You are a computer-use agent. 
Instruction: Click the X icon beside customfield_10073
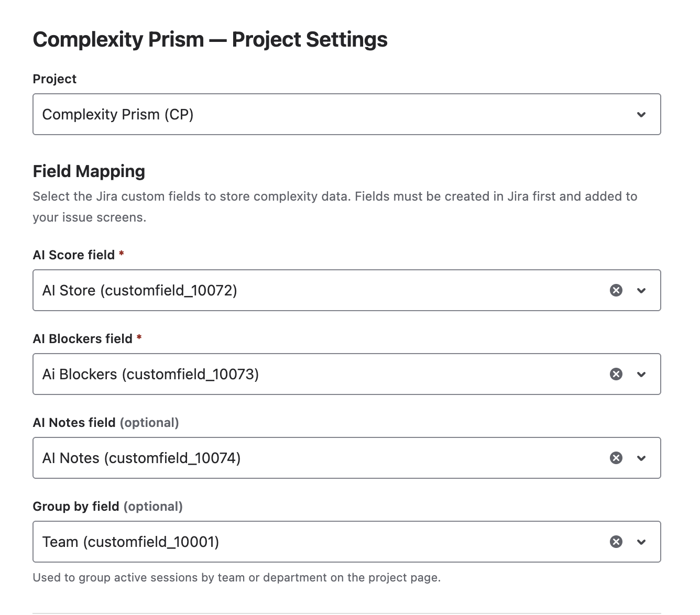[616, 374]
